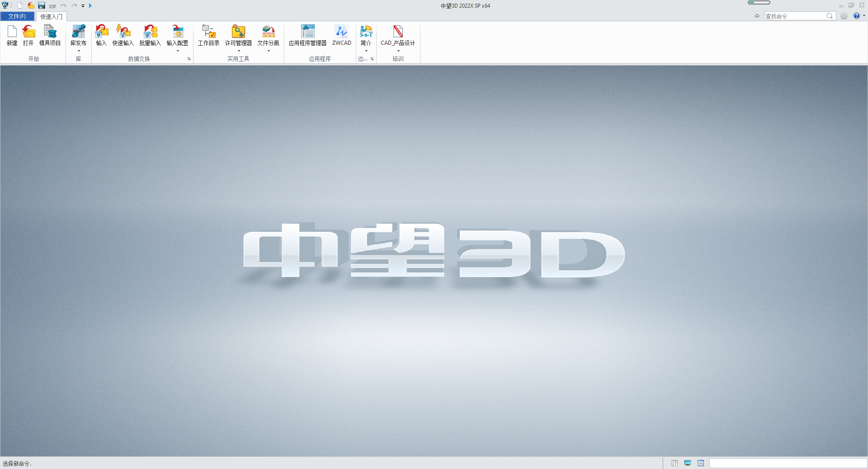The width and height of the screenshot is (868, 469).
Task: Select the 快速入门 ribbon tab
Action: [51, 16]
